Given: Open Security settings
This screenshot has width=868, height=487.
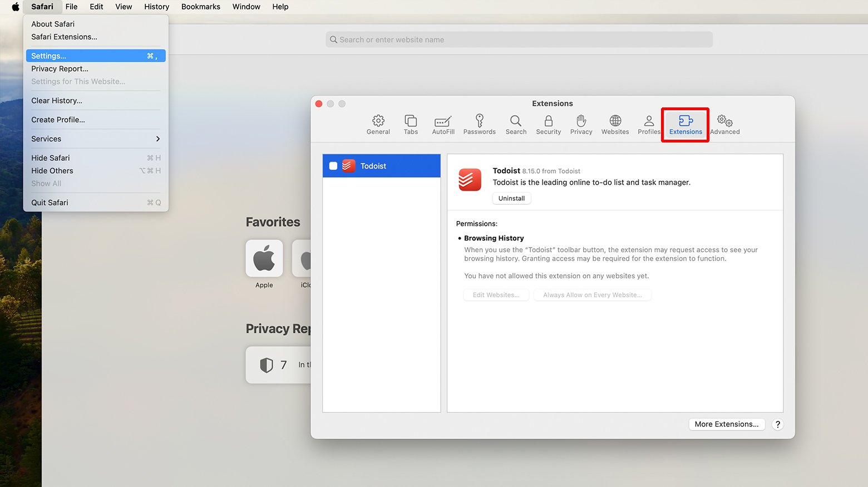Looking at the screenshot, I should tap(548, 124).
